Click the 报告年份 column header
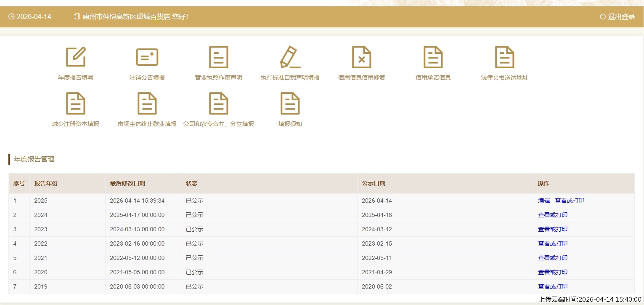 click(46, 183)
